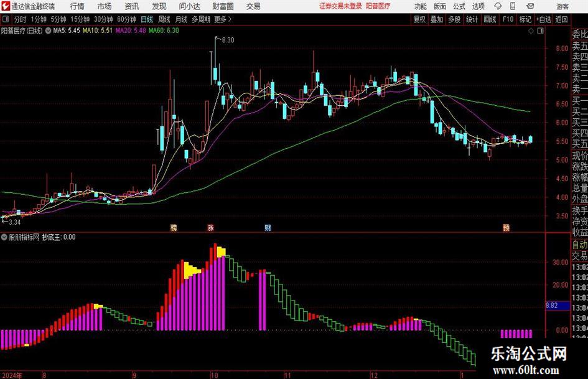The width and height of the screenshot is (588, 379).
Task: Open the 功能 menu
Action: (421, 6)
